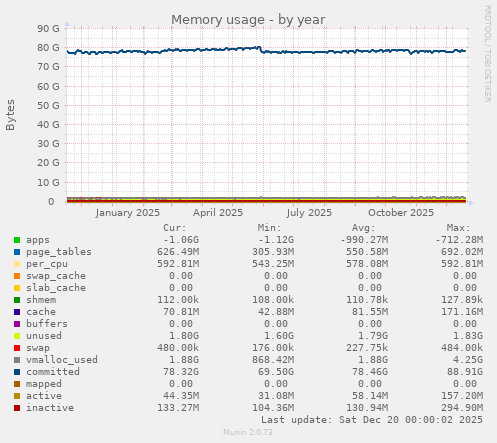Image resolution: width=497 pixels, height=443 pixels.
Task: Click the swap_cache orange legend swatch
Action: click(17, 276)
